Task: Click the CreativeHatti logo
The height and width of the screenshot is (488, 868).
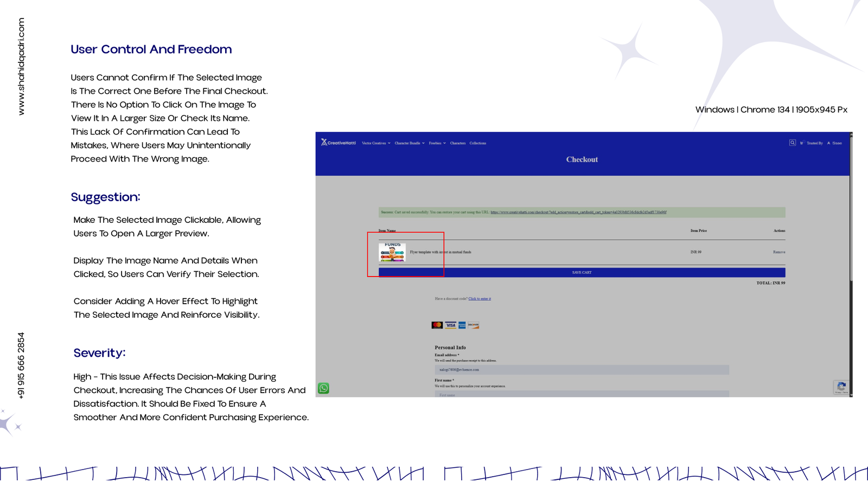Action: click(339, 143)
